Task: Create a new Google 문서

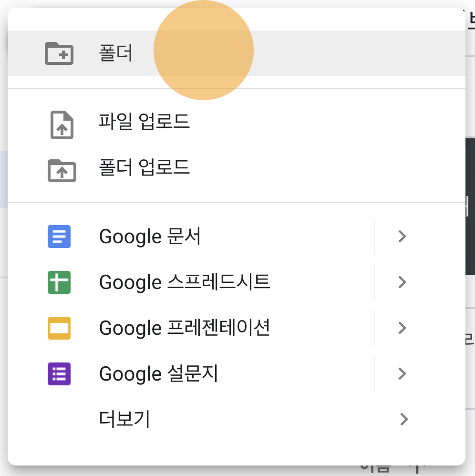Action: pos(191,237)
